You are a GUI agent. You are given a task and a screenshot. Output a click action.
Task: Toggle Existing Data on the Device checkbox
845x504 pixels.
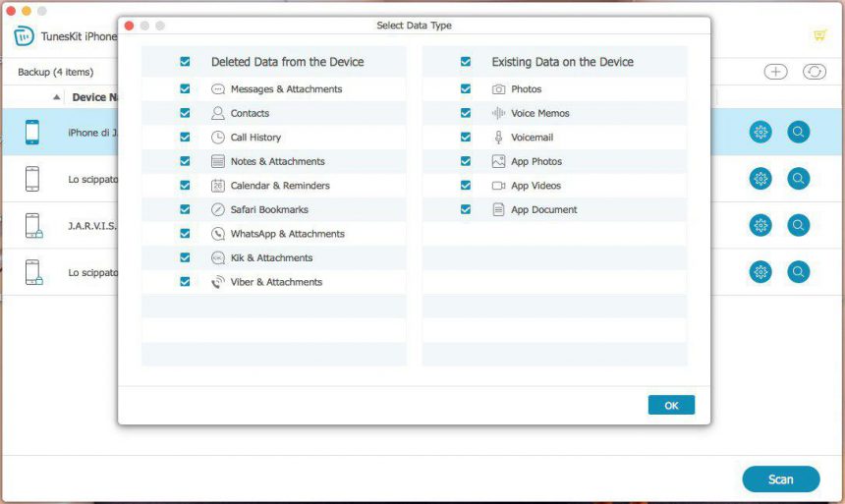(466, 62)
